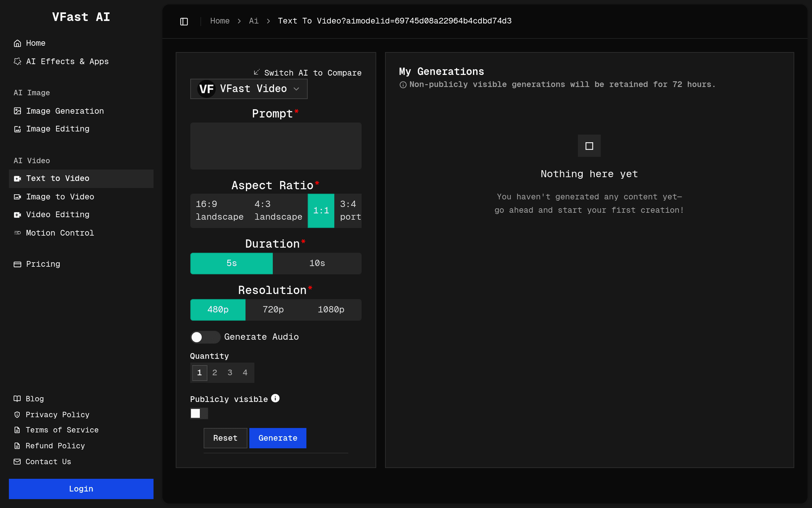Viewport: 812px width, 508px height.
Task: Click the Image to Video icon
Action: 17,197
